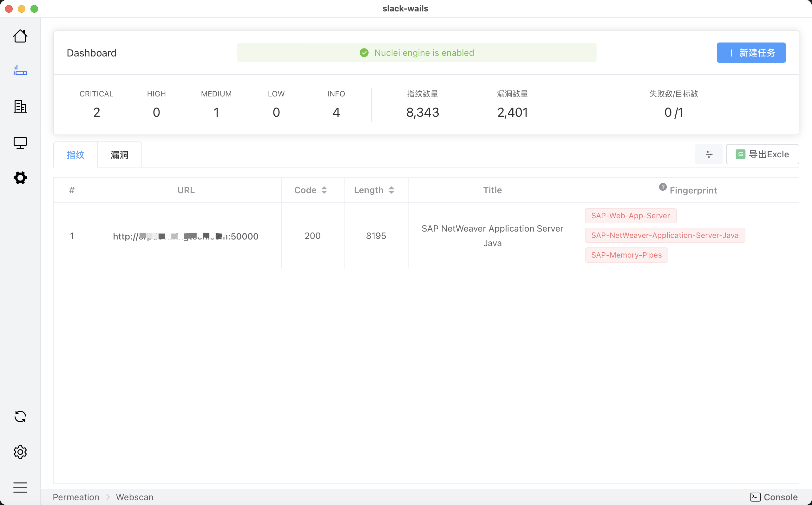This screenshot has height=505, width=812.
Task: Sort table by Length column
Action: 391,190
